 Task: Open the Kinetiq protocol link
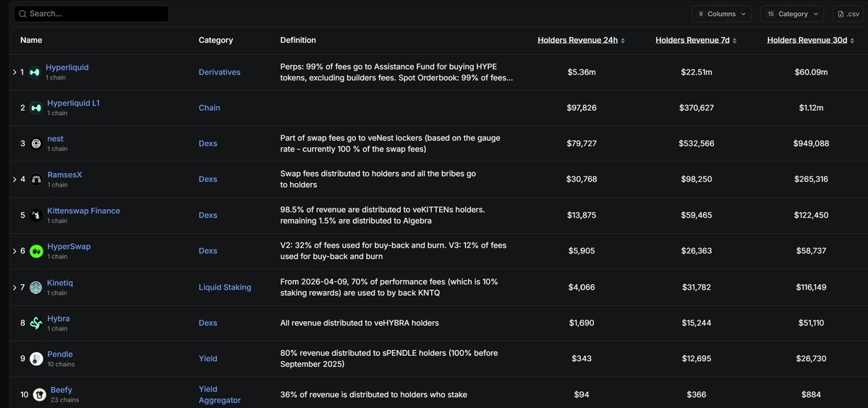click(x=59, y=282)
